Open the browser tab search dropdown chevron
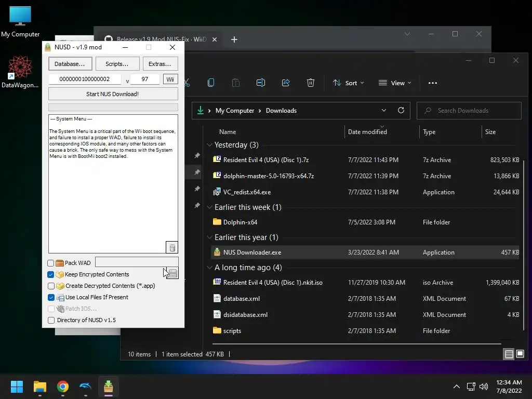 [407, 34]
